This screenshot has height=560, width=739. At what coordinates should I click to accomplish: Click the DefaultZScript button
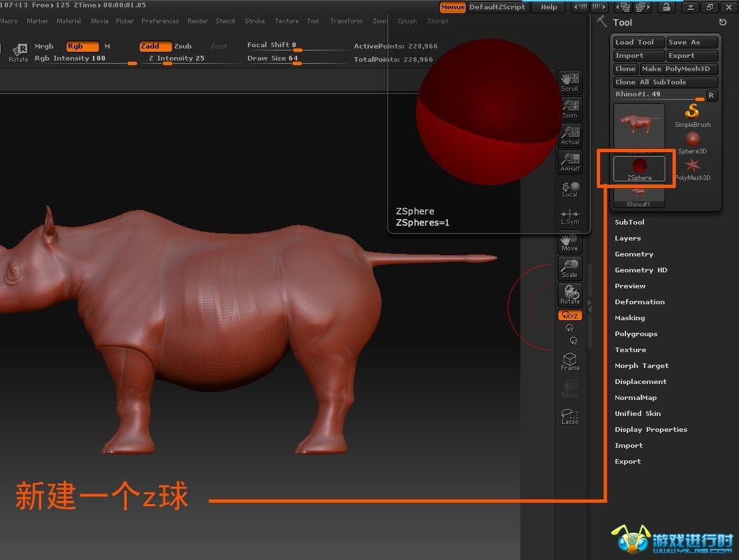click(498, 7)
